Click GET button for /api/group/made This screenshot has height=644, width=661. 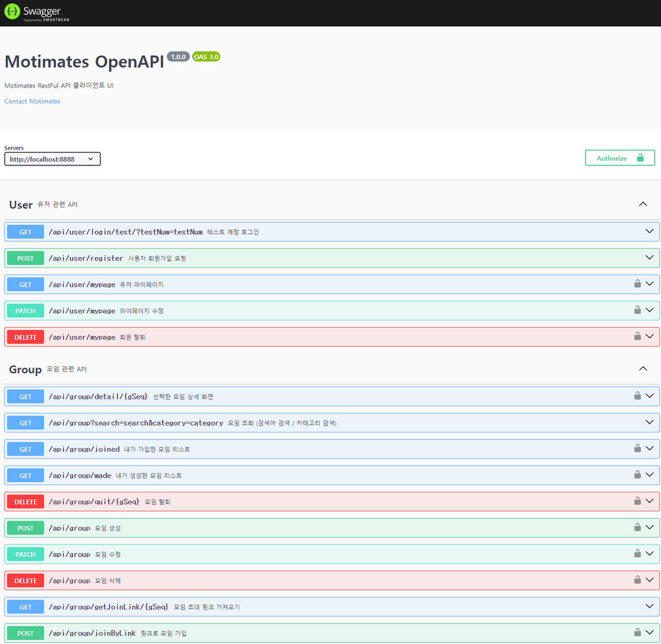[25, 476]
